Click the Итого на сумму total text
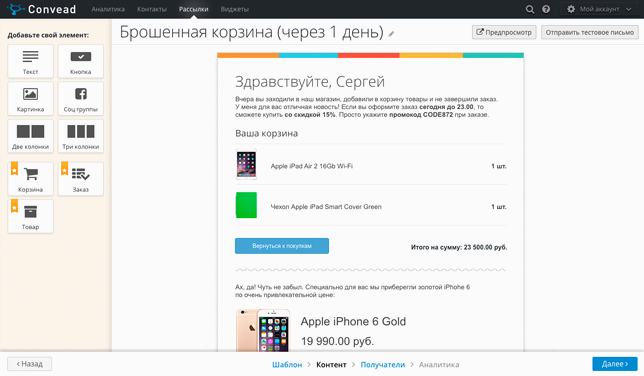 click(x=459, y=247)
